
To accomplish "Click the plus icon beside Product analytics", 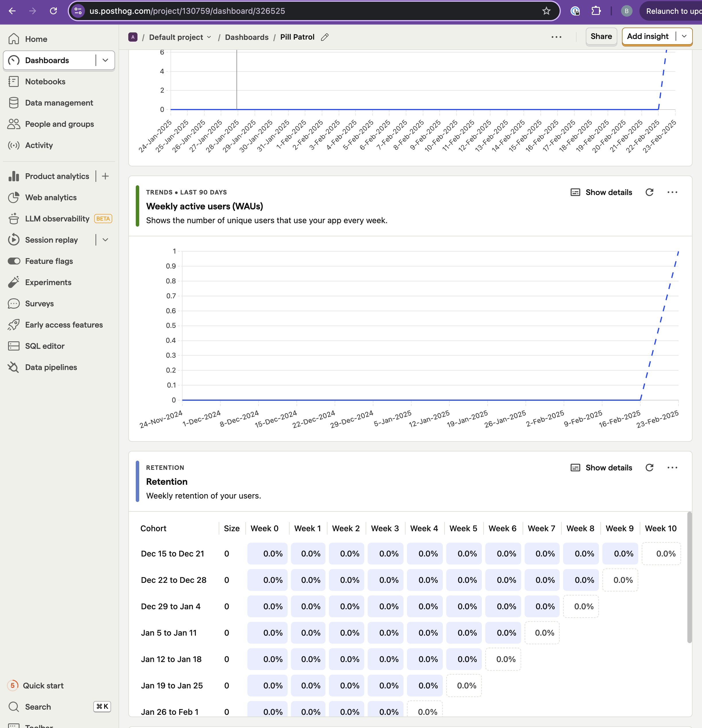I will [106, 176].
